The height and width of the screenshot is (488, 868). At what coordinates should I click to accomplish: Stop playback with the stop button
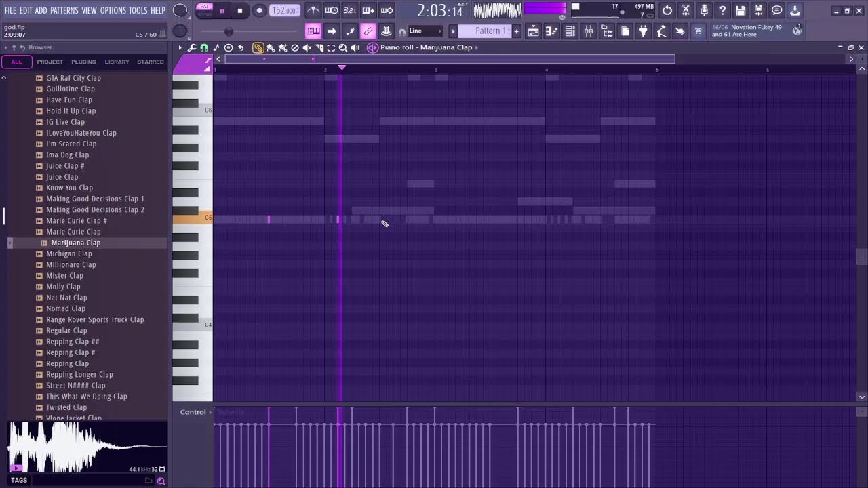(240, 11)
